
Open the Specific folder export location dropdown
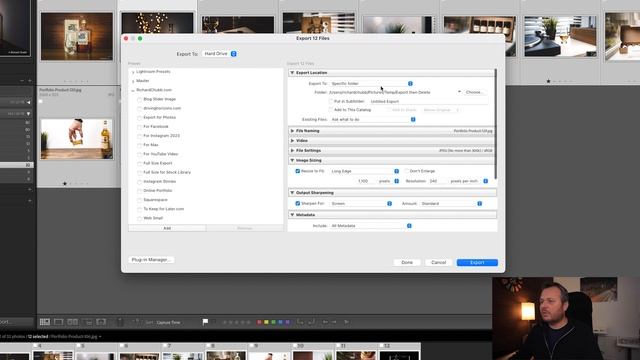point(371,83)
